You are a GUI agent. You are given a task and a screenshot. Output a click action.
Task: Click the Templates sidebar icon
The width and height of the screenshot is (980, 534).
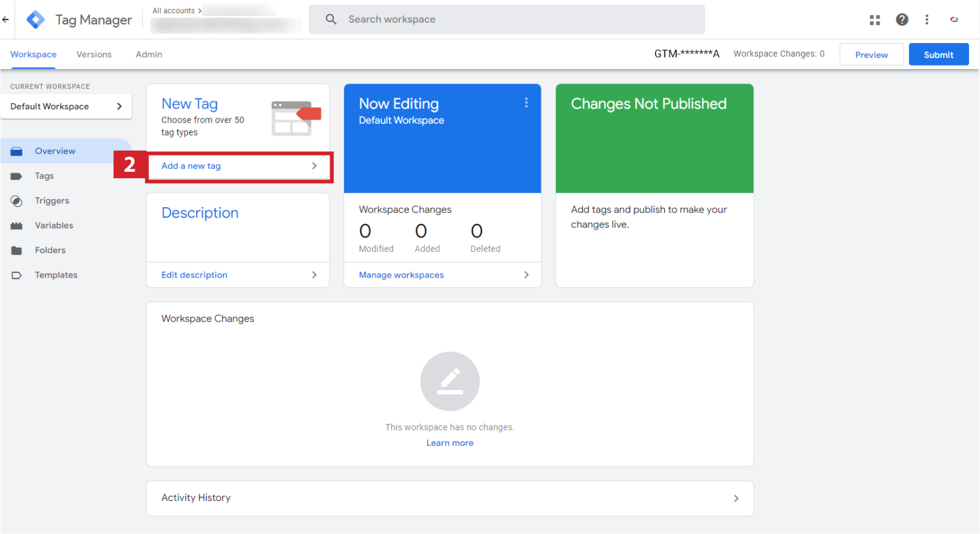(x=16, y=275)
